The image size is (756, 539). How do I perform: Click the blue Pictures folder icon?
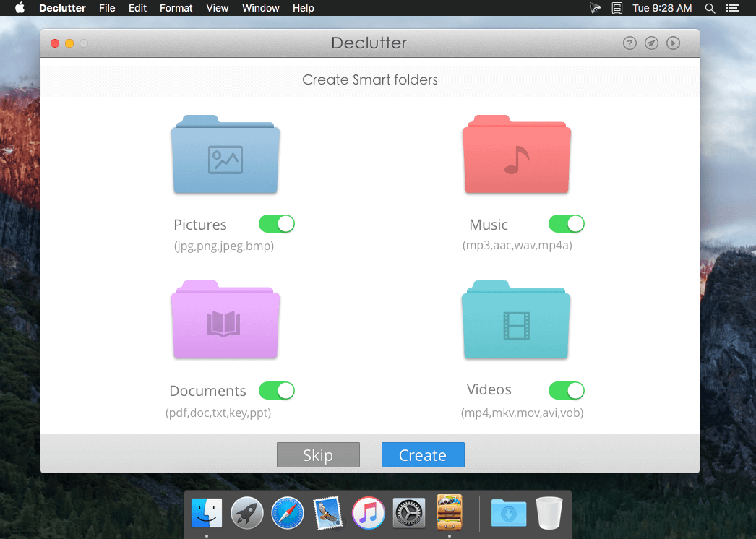(x=225, y=155)
